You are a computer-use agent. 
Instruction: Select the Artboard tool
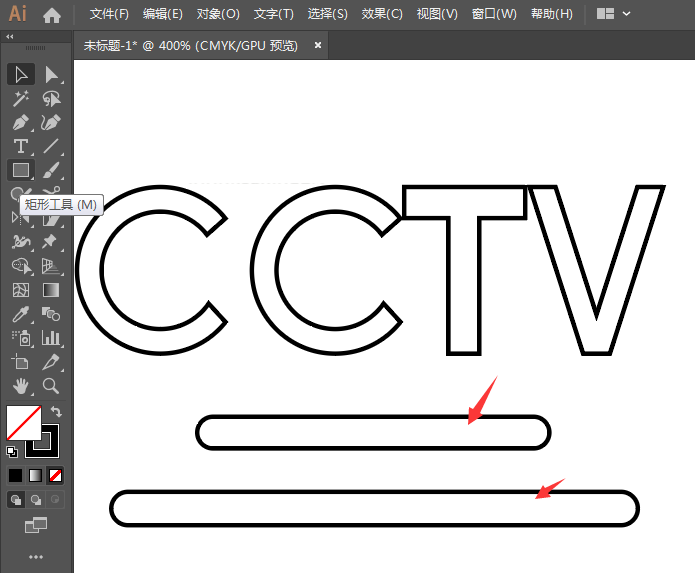pyautogui.click(x=21, y=362)
